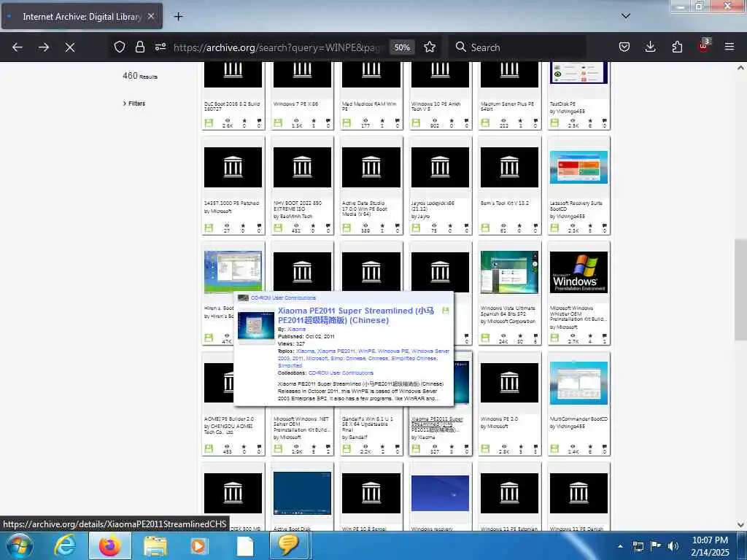
Task: Open the Jayros Lockpick x86 item
Action: click(x=433, y=206)
